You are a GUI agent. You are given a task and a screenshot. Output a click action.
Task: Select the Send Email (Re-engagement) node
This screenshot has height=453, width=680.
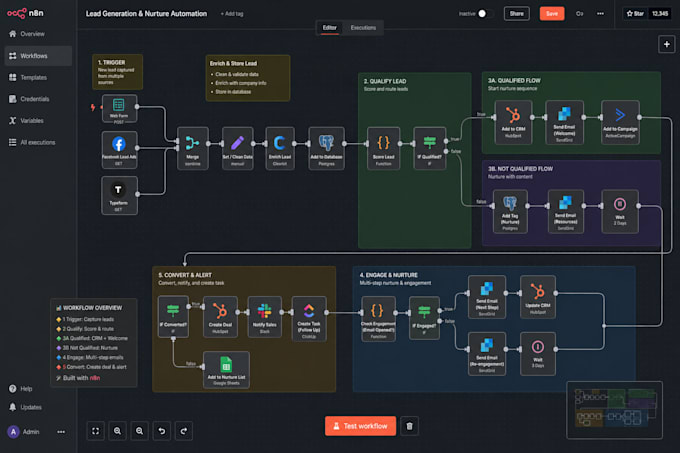[x=487, y=353]
